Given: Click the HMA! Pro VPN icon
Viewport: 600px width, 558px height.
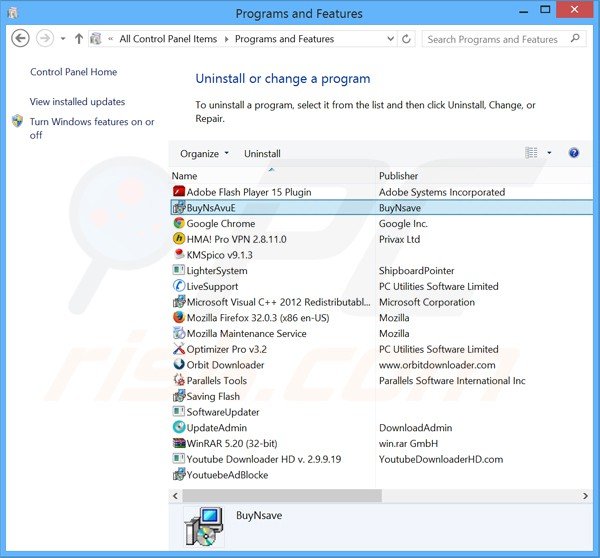Looking at the screenshot, I should [179, 238].
